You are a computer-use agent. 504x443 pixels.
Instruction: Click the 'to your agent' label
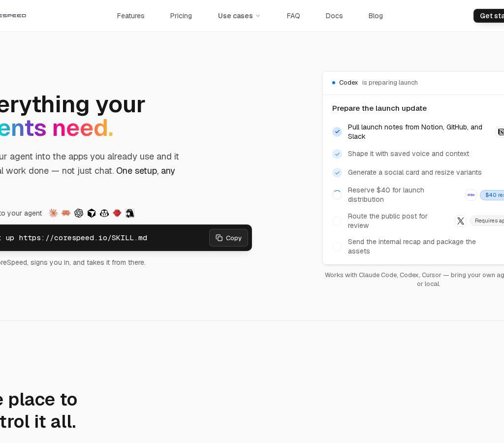(x=21, y=213)
